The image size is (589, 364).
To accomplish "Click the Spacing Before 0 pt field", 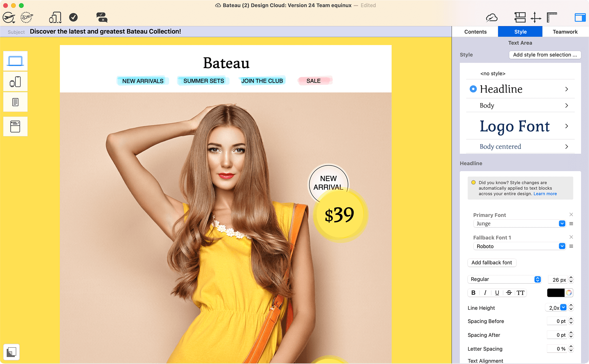I will [x=557, y=321].
